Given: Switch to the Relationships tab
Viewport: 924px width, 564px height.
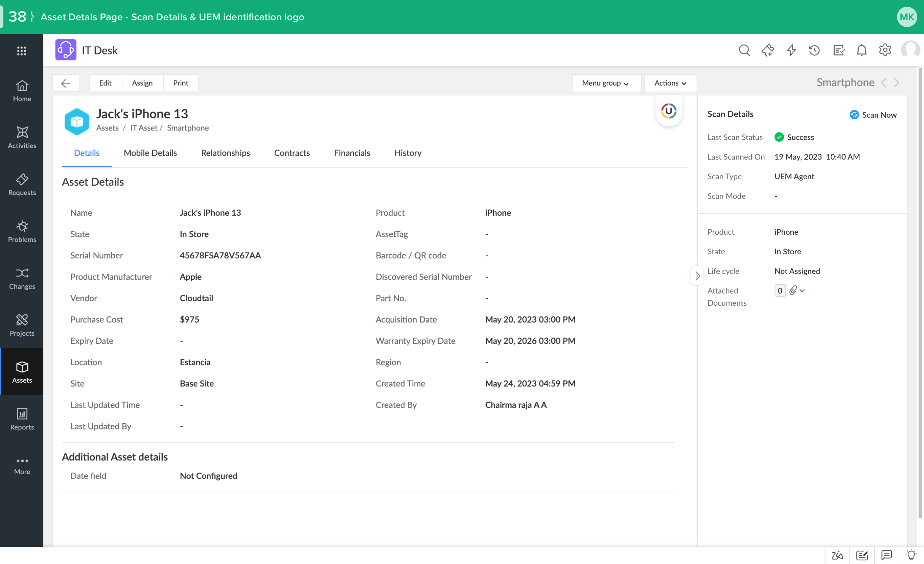Looking at the screenshot, I should [225, 153].
